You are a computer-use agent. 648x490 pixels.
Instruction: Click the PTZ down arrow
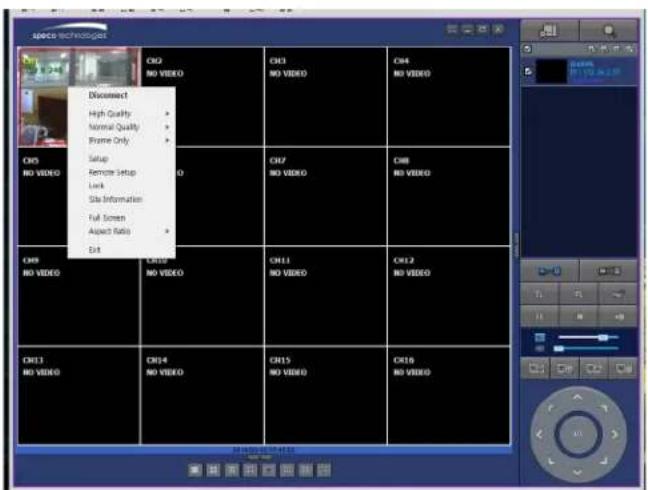[x=577, y=471]
